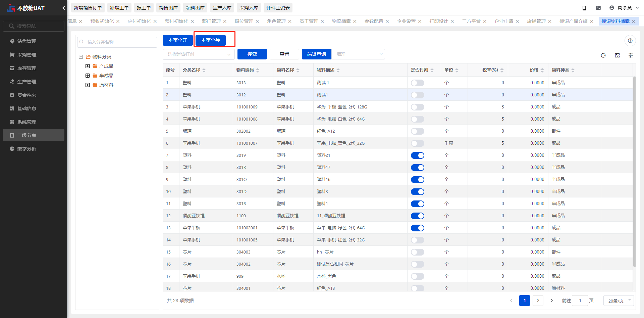This screenshot has height=318, width=644.
Task: Open 选择是否打刻 dropdown
Action: [199, 54]
